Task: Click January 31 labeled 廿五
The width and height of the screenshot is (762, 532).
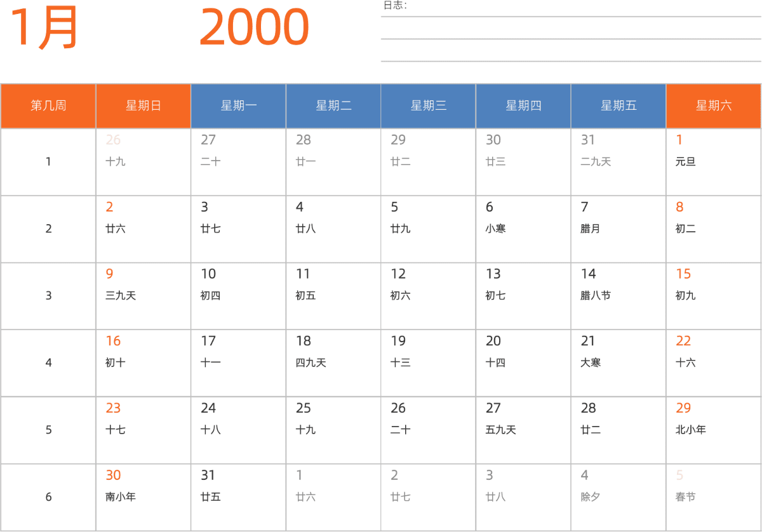Action: (x=239, y=497)
